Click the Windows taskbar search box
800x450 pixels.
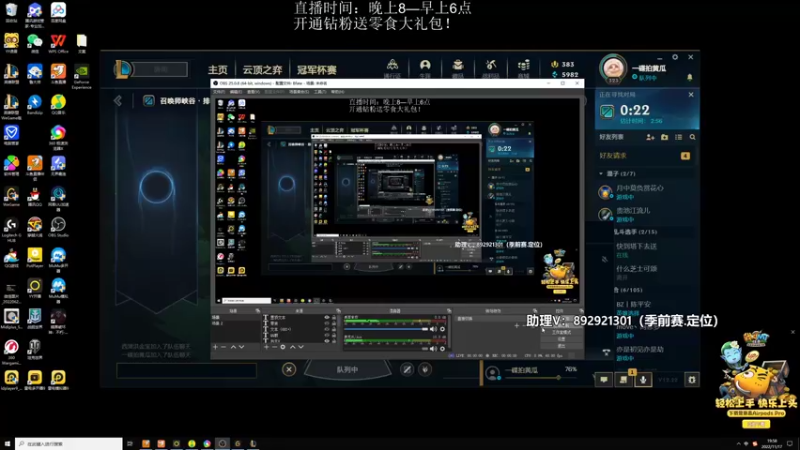pyautogui.click(x=68, y=444)
